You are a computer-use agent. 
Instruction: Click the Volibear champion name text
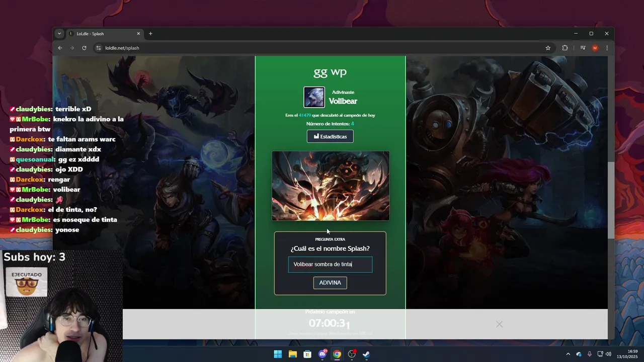click(x=343, y=101)
